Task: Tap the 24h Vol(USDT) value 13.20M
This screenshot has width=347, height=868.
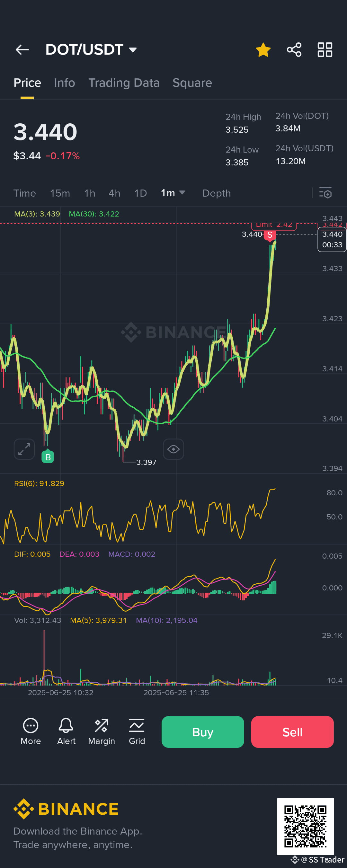Action: pos(291,161)
